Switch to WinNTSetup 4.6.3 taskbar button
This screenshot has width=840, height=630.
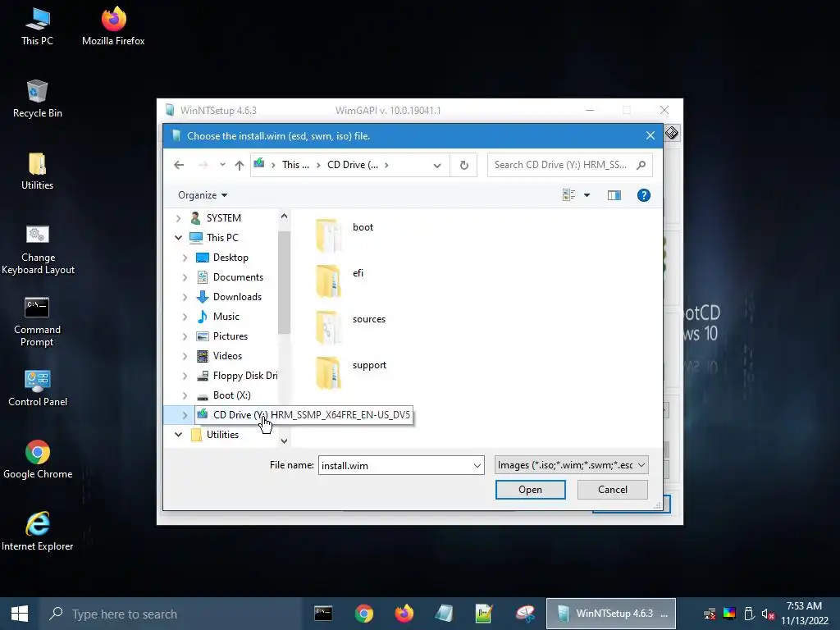pos(610,614)
